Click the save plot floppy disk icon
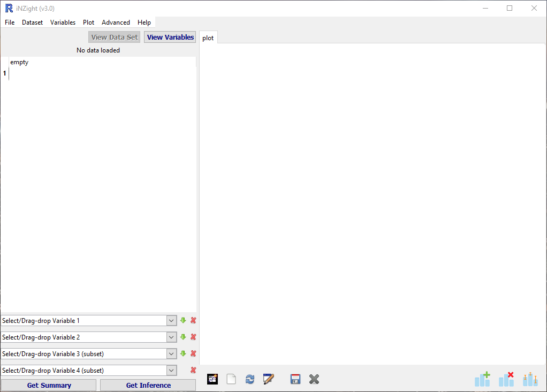This screenshot has height=392, width=547. 295,379
